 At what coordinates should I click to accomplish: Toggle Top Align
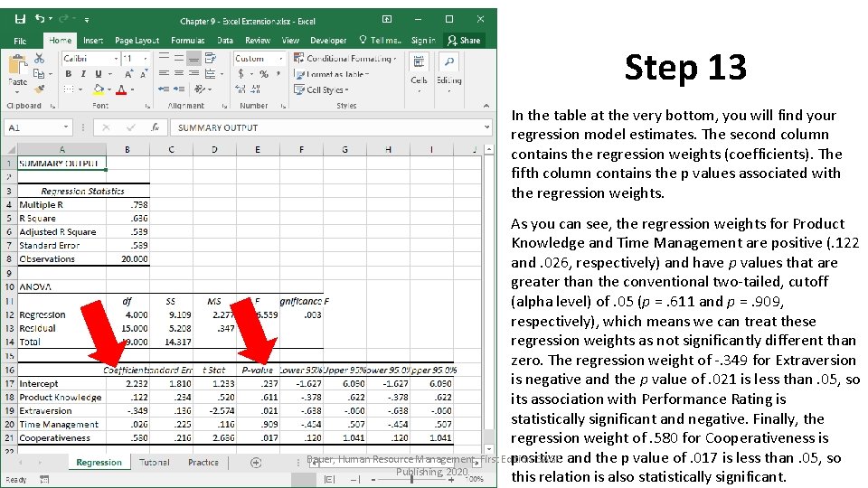point(164,58)
